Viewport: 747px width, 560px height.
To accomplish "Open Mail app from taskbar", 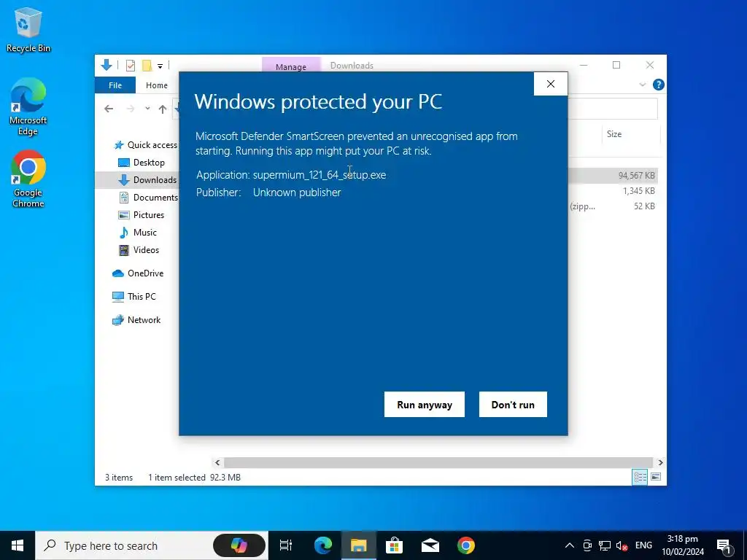I will (430, 545).
